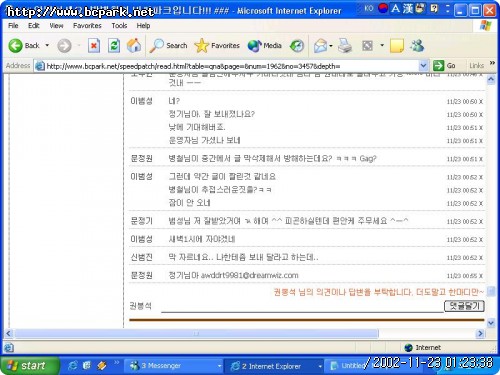
Task: Click the third Quick Launch icon
Action: coord(102,366)
